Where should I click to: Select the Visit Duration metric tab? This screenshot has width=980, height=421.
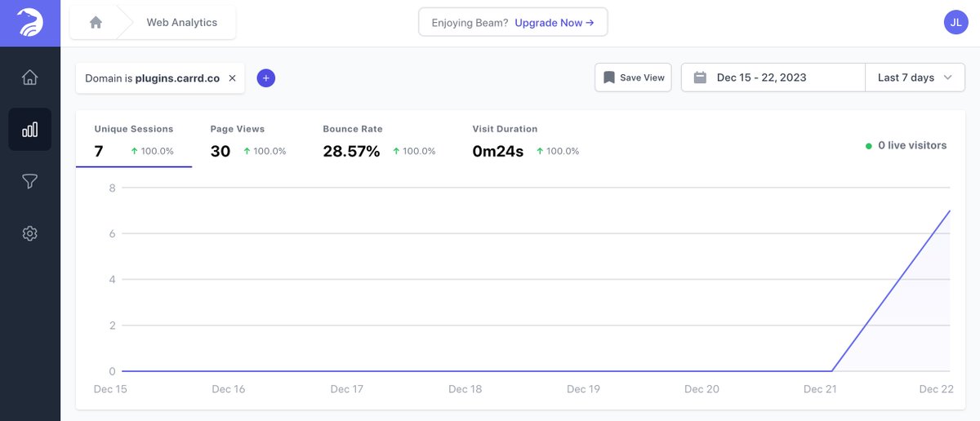pyautogui.click(x=526, y=141)
